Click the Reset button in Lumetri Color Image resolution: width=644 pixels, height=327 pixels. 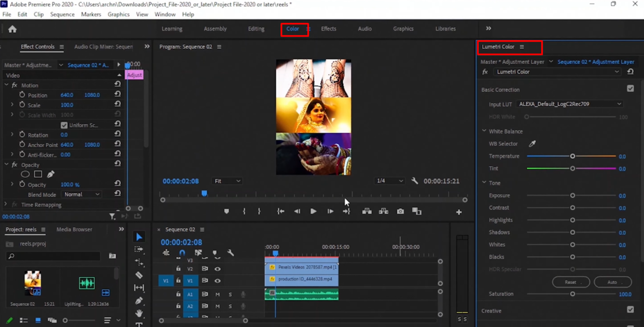coord(571,282)
